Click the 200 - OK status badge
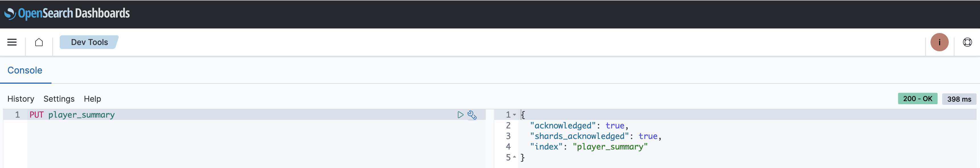980x168 pixels. (918, 99)
